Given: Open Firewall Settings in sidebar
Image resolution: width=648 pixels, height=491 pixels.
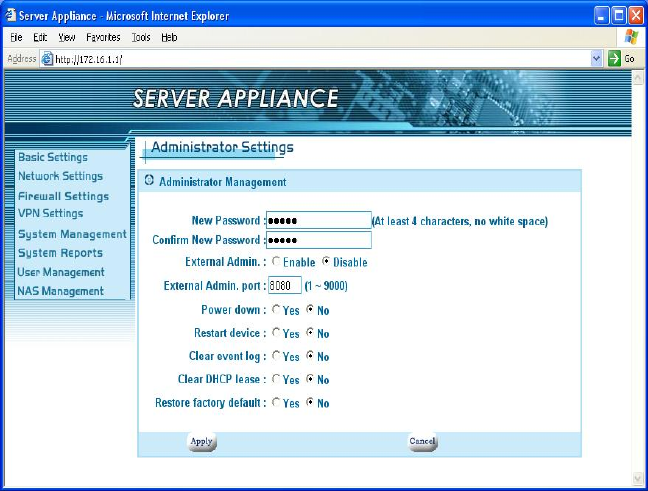Looking at the screenshot, I should [63, 196].
